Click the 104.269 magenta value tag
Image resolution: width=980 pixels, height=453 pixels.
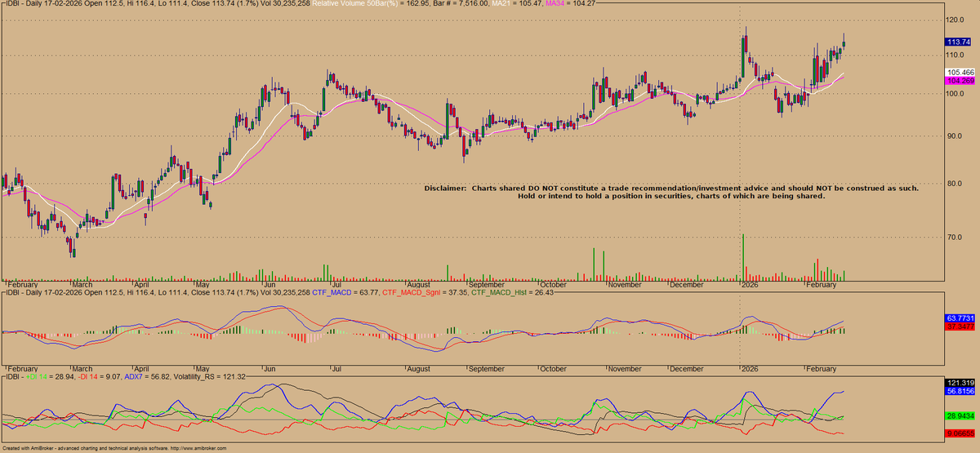959,81
